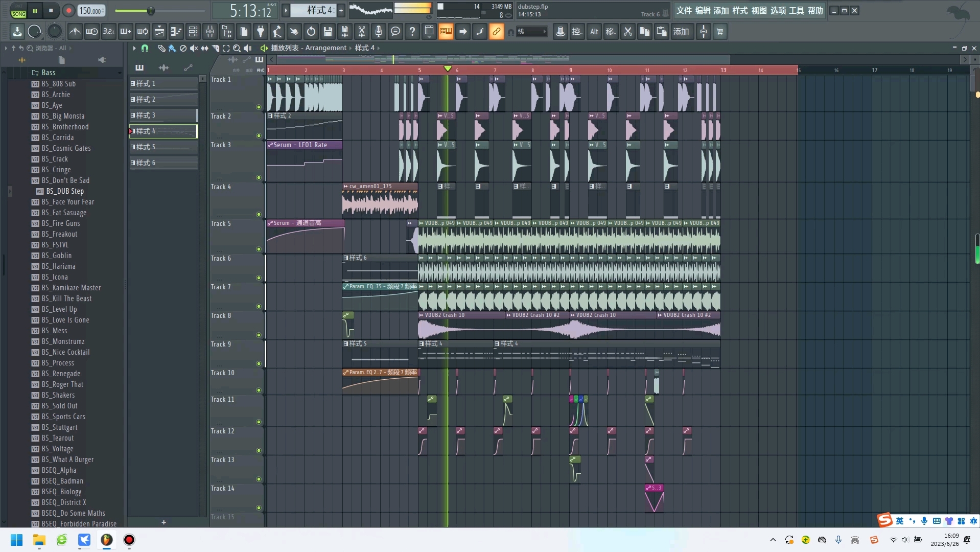Toggle loop recording icon

tap(143, 32)
